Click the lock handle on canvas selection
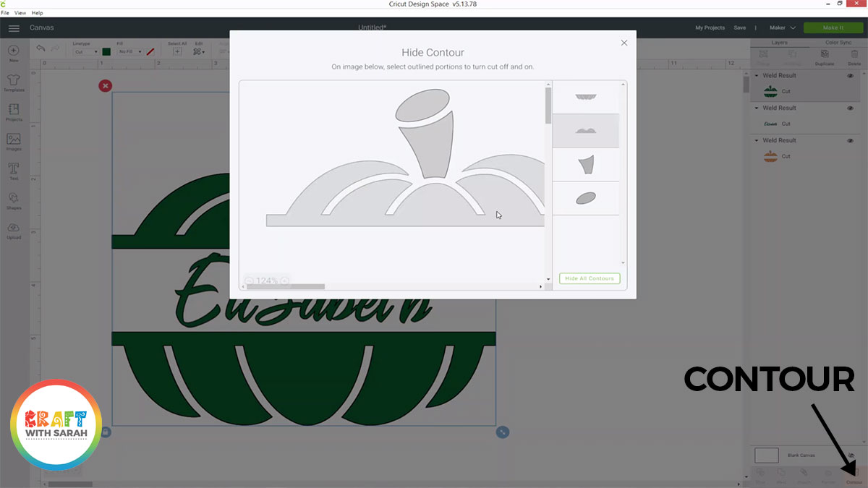Screen dimensions: 868x488 point(106,432)
